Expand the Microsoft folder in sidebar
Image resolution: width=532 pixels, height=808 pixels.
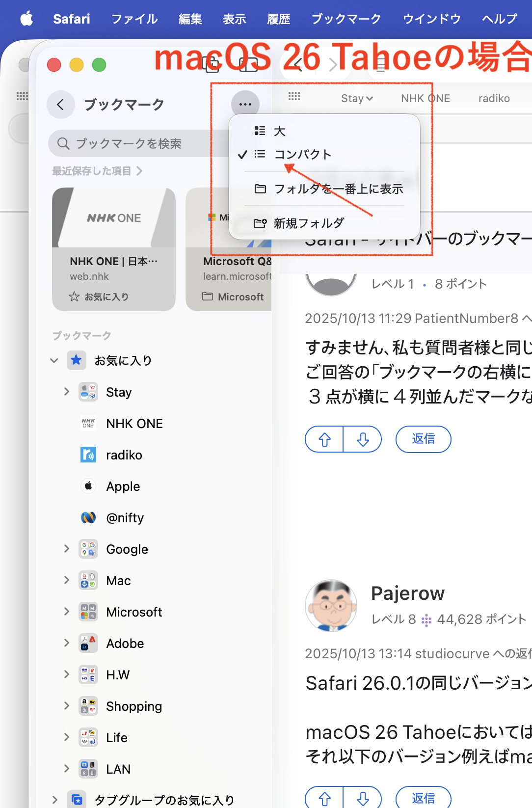point(67,612)
